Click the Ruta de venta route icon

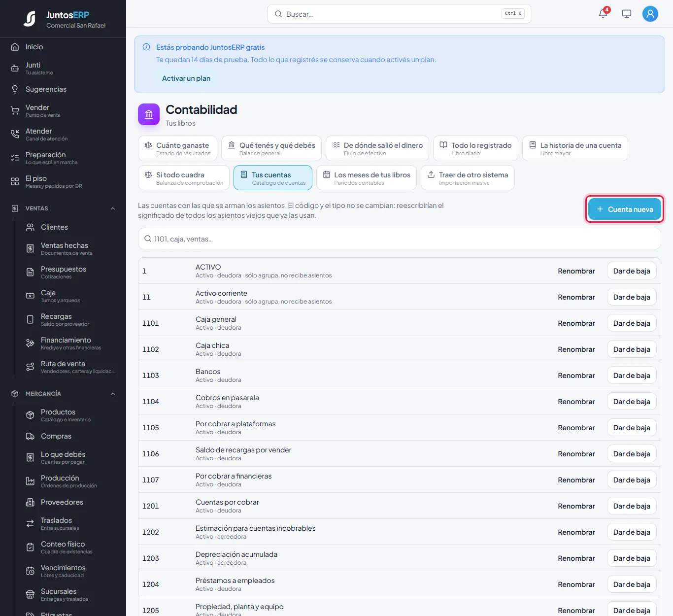pyautogui.click(x=30, y=367)
